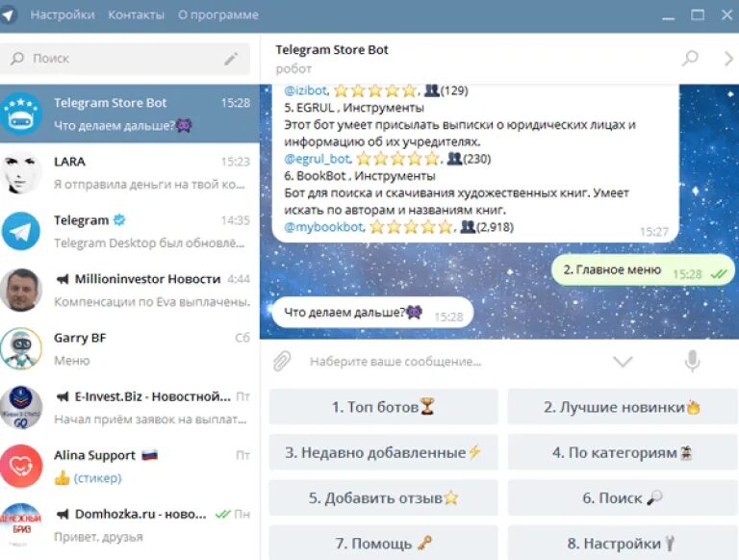This screenshot has width=739, height=560.
Task: Click the (стикер) message preview
Action: (97, 478)
